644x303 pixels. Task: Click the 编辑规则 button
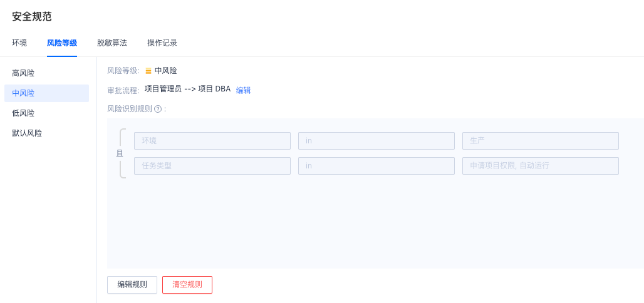(132, 285)
